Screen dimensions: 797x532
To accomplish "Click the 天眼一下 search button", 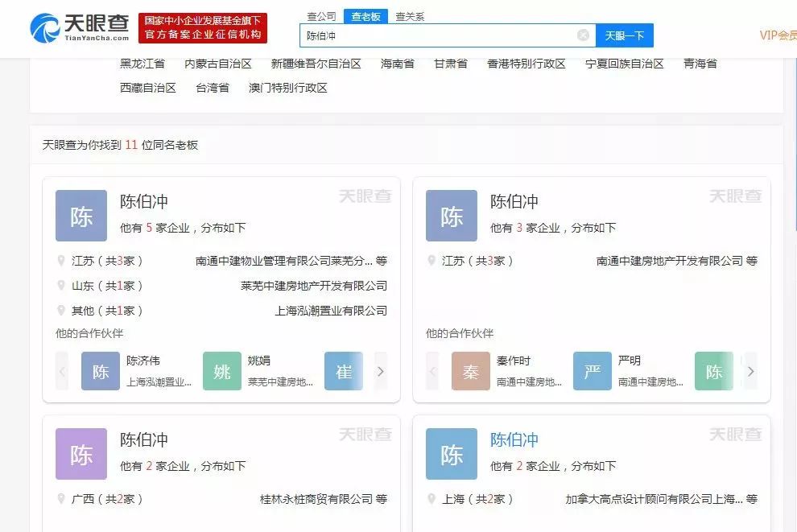I will click(624, 35).
